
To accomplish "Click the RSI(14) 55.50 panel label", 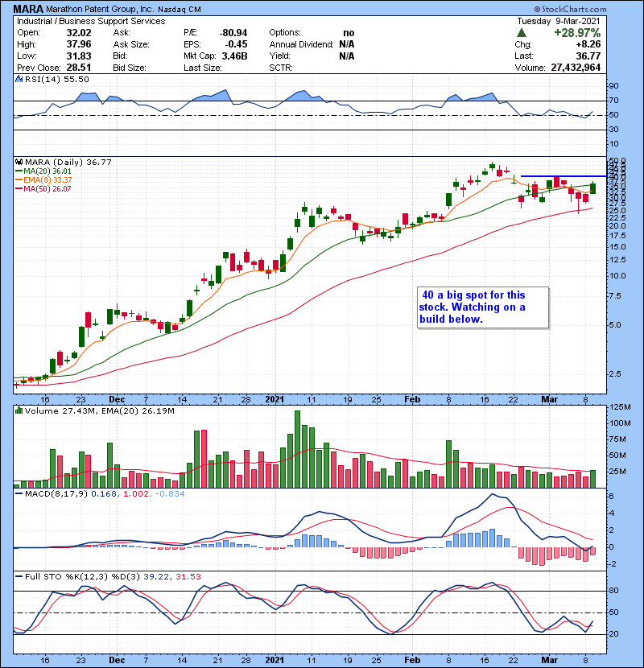I will 56,79.
